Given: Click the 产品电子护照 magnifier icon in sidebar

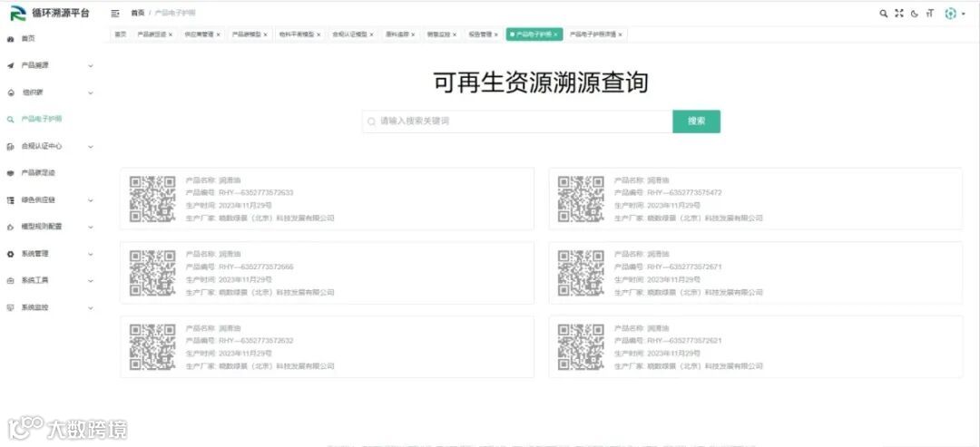Looking at the screenshot, I should pyautogui.click(x=10, y=119).
